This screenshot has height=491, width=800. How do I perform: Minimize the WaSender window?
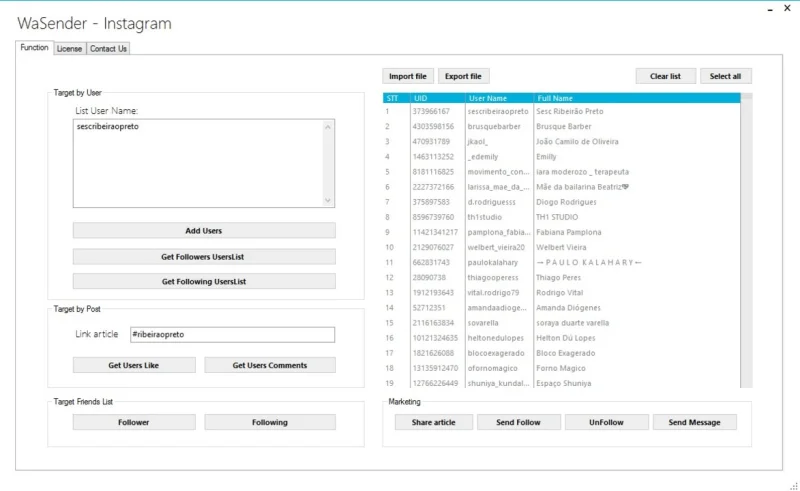click(770, 9)
